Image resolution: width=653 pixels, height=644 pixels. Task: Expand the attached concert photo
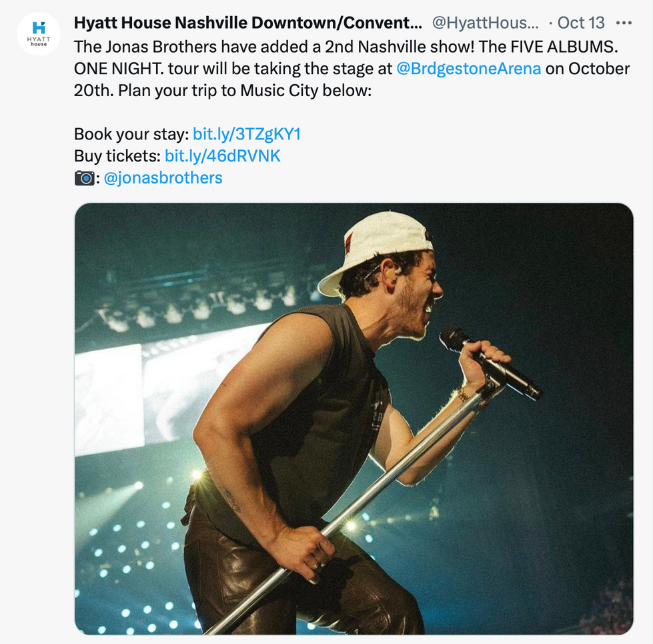tap(354, 418)
